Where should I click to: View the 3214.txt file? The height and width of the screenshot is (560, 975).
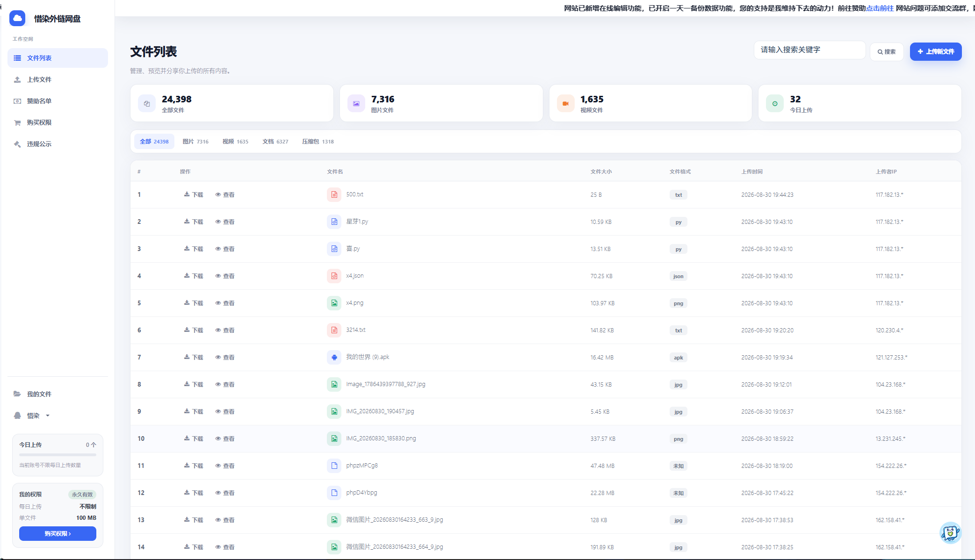(225, 330)
